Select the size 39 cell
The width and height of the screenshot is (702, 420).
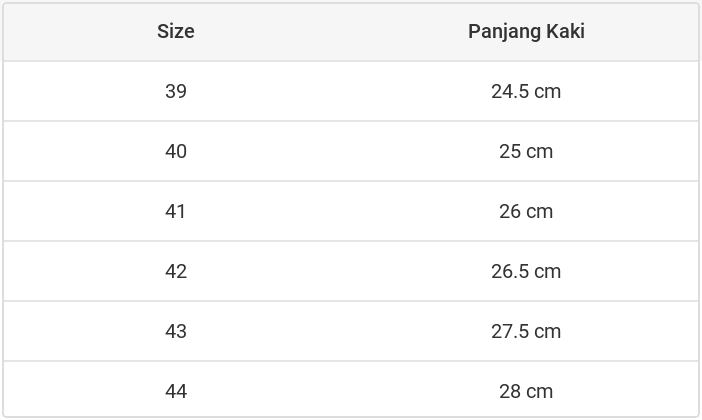pos(176,91)
